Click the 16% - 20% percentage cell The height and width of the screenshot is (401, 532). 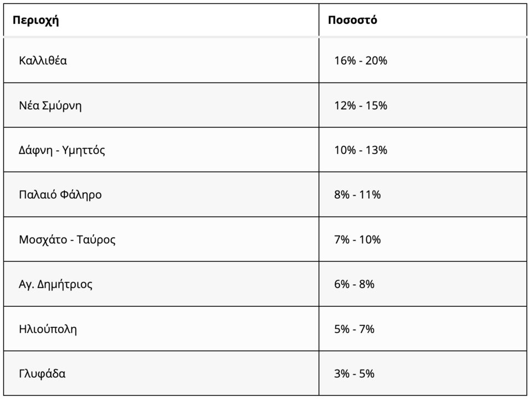coord(360,60)
